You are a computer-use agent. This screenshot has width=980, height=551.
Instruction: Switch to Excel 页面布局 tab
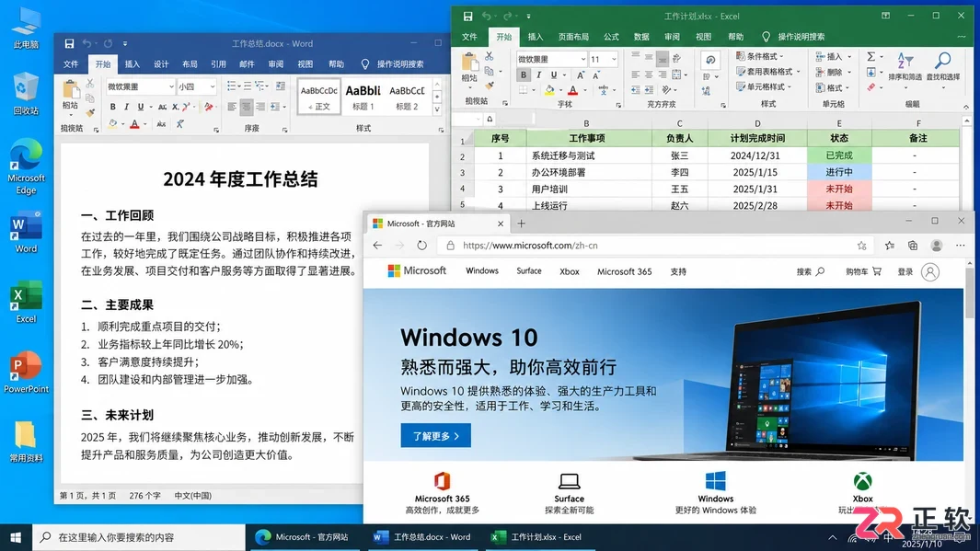573,37
